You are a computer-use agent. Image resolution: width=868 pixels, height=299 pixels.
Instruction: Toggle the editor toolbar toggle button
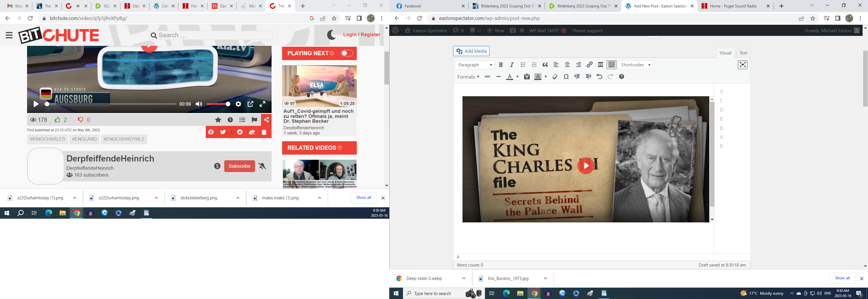(x=611, y=65)
